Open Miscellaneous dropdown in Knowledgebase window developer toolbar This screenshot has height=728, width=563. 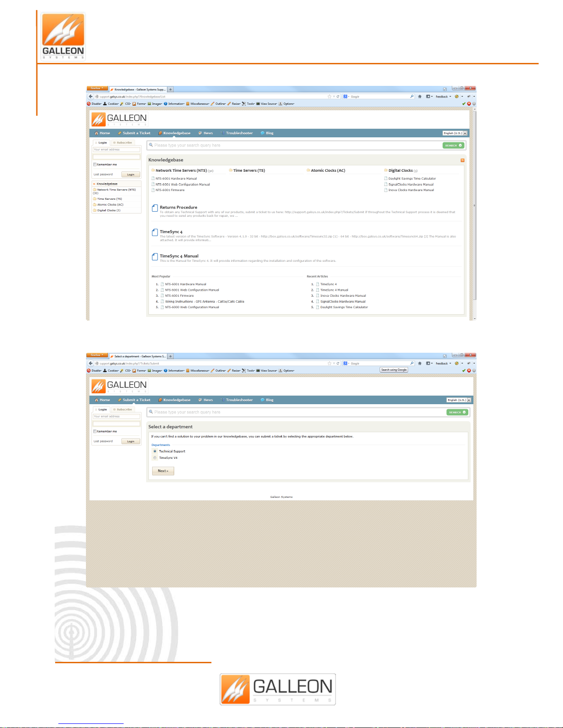click(x=198, y=104)
